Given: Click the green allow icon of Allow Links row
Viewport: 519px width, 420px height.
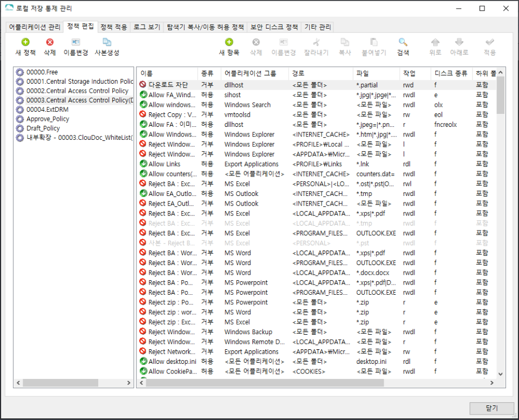Looking at the screenshot, I should [143, 164].
